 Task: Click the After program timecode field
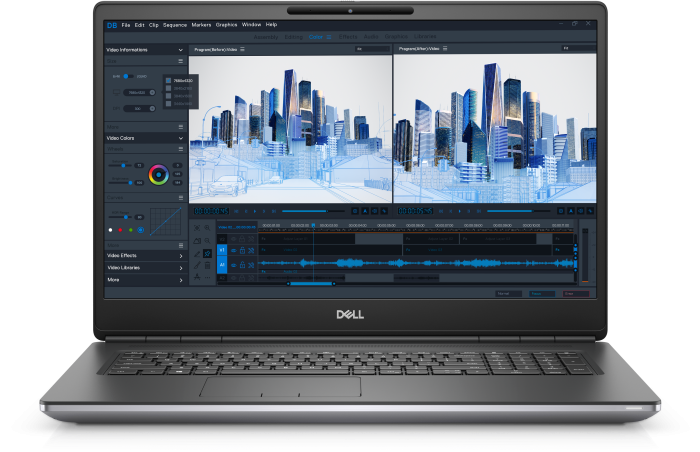tap(415, 211)
